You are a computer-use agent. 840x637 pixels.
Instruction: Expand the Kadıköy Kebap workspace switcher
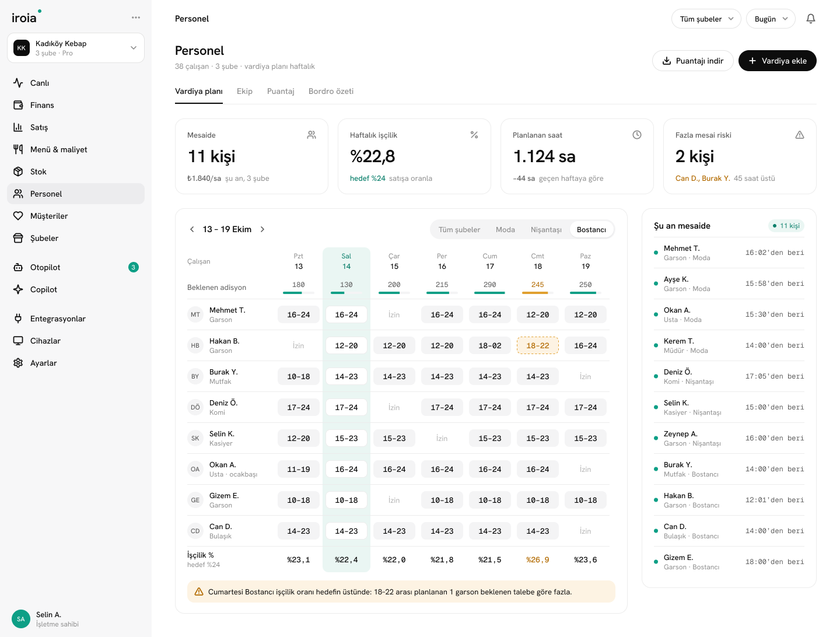coord(76,48)
